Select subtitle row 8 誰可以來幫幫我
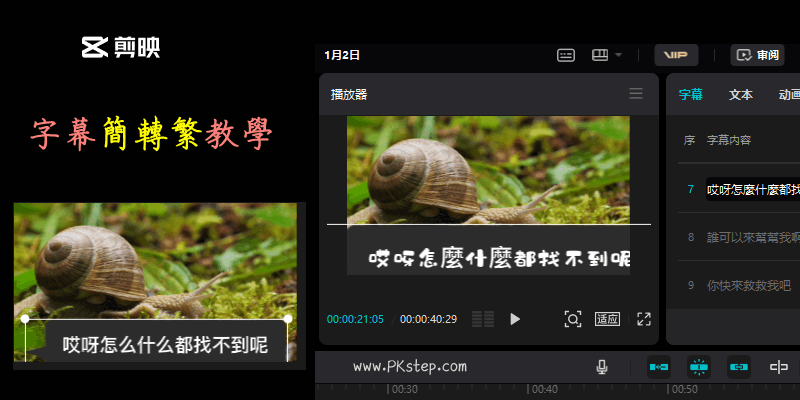This screenshot has height=400, width=800. (x=753, y=237)
